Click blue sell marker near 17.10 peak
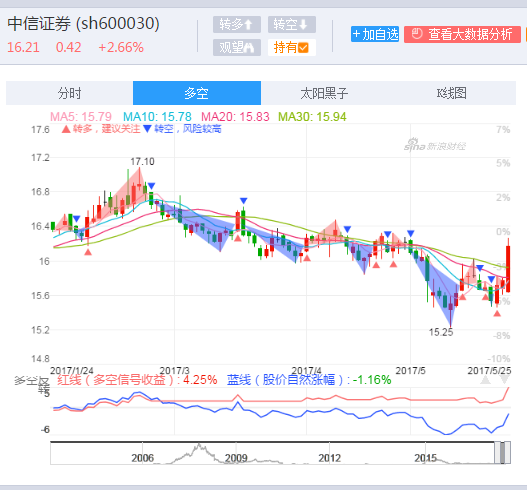Viewport: 527px width, 490px height. [x=151, y=186]
